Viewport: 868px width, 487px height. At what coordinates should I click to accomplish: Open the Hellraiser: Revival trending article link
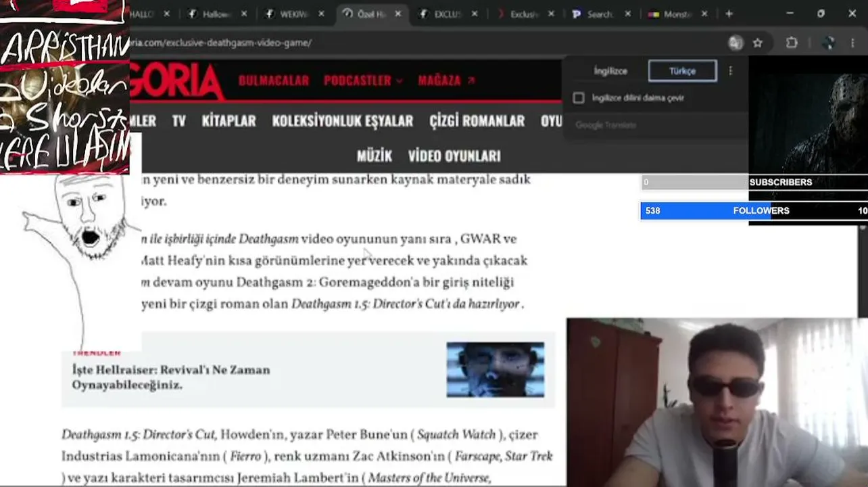click(x=171, y=377)
